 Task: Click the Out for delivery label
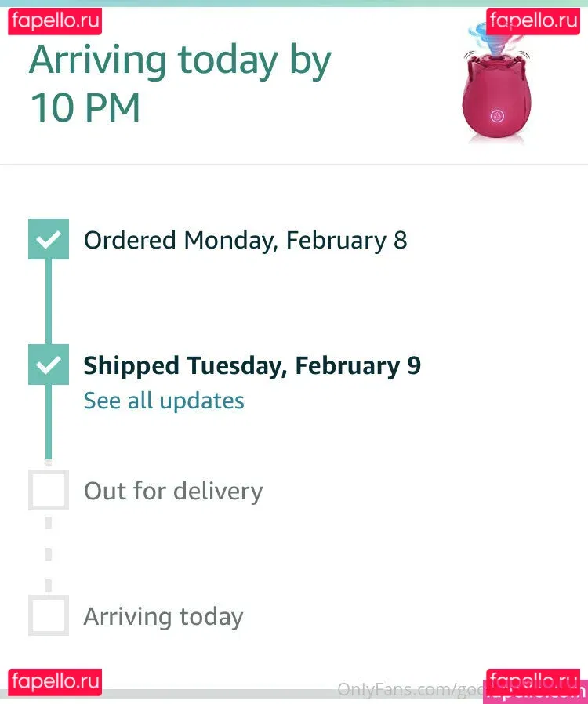[x=173, y=492]
